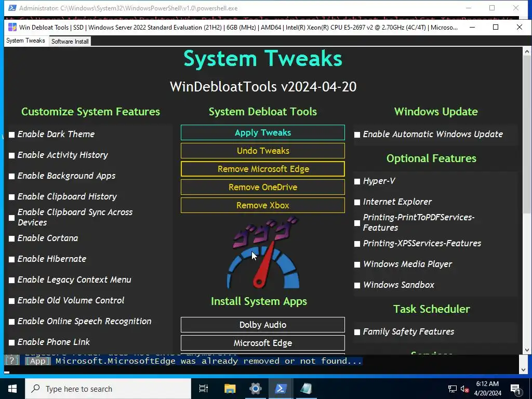Click the app window scrollbar down arrow
The height and width of the screenshot is (399, 532).
pyautogui.click(x=527, y=350)
